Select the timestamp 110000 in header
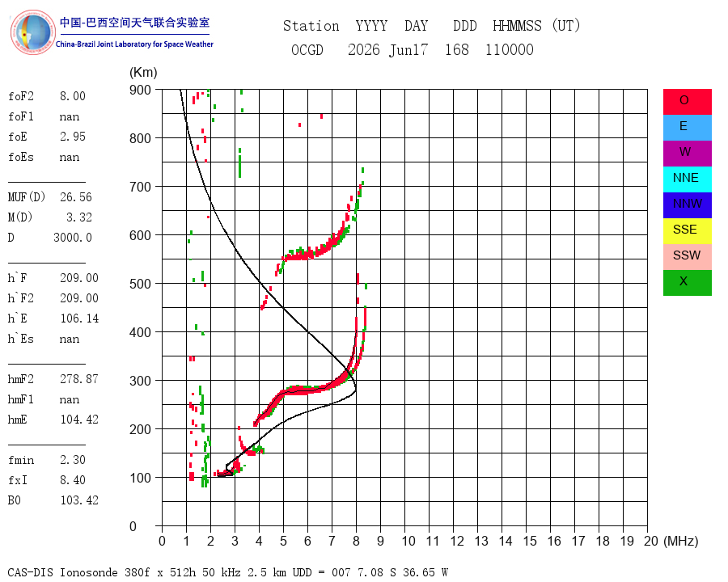Image resolution: width=728 pixels, height=582 pixels. pyautogui.click(x=510, y=49)
